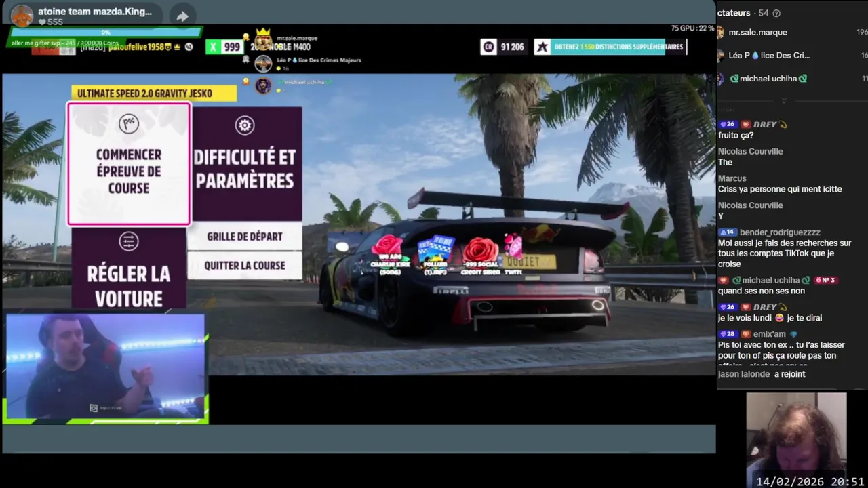868x488 pixels.
Task: Click the green X multiplier badge
Action: (214, 47)
